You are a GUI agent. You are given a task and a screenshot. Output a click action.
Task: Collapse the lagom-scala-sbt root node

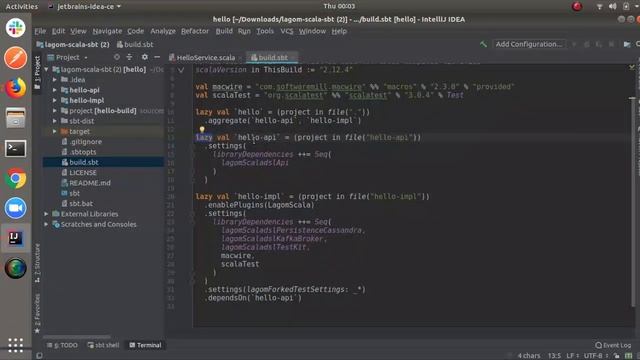tap(47, 69)
